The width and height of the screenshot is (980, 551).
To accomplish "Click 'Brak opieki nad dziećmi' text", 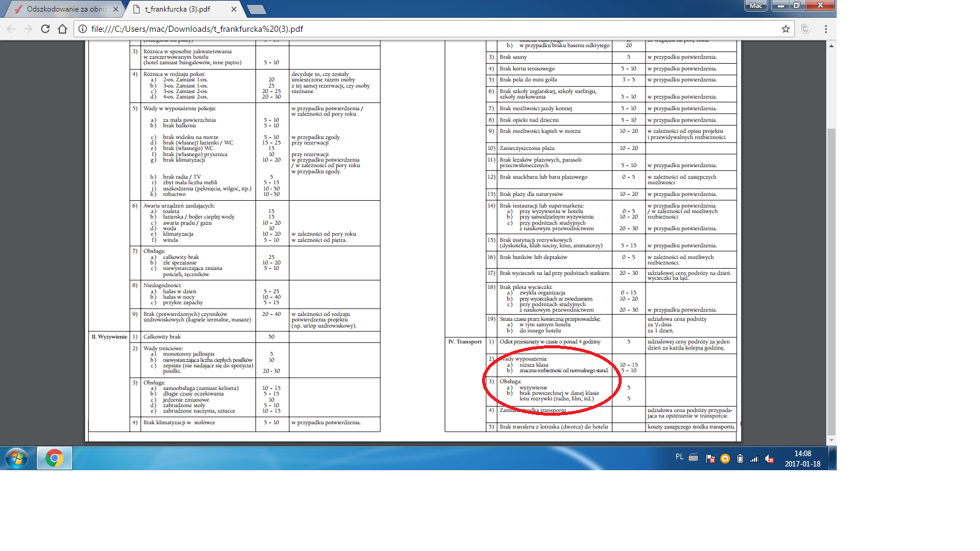I will pos(529,120).
